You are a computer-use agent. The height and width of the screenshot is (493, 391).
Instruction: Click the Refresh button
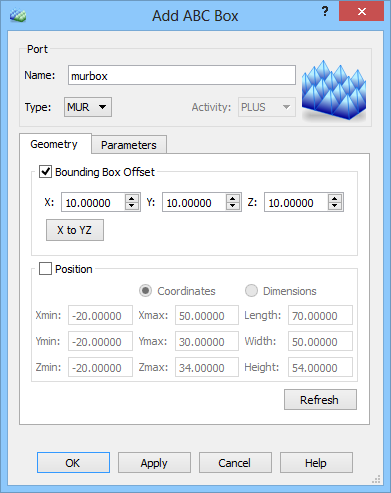[320, 400]
